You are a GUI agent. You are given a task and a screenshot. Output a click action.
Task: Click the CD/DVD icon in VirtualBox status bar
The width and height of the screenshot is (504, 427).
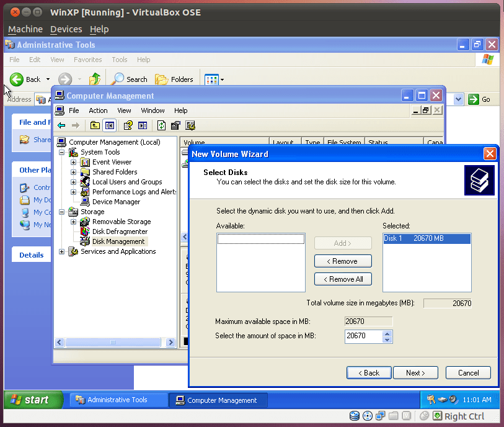(x=367, y=416)
